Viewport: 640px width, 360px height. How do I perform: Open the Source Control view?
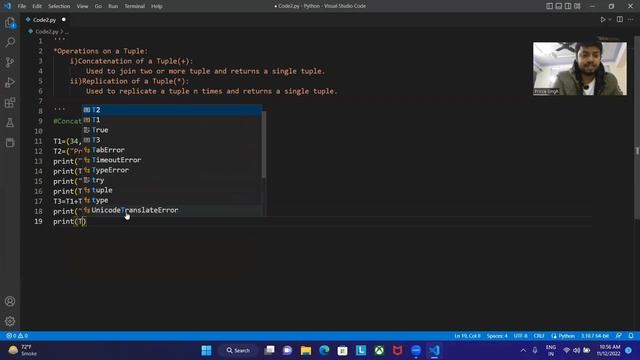10,62
